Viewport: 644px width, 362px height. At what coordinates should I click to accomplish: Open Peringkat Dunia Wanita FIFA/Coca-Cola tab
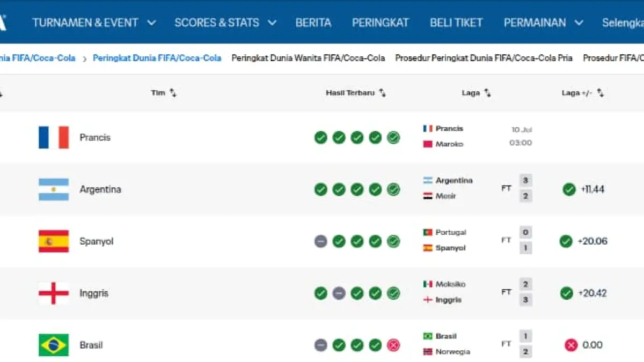[x=308, y=58]
